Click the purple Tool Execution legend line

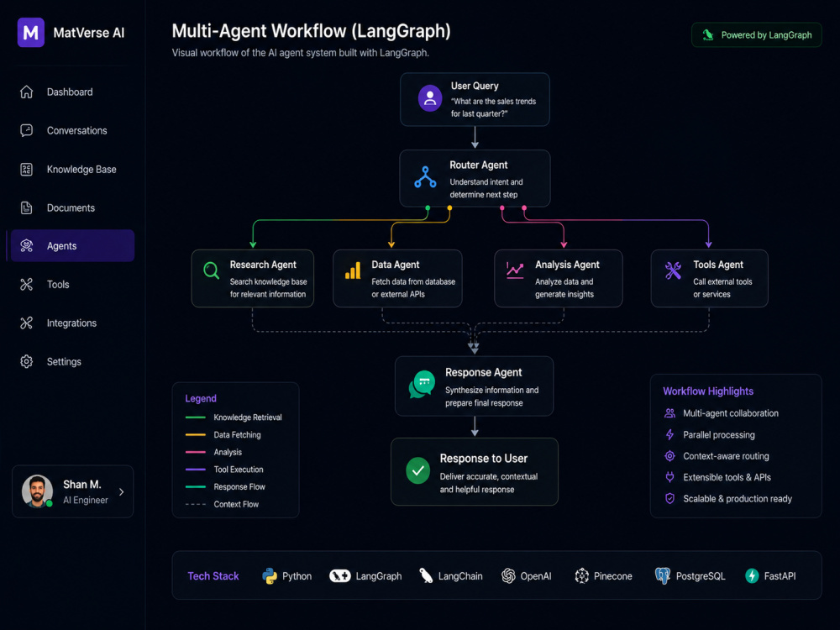[196, 470]
